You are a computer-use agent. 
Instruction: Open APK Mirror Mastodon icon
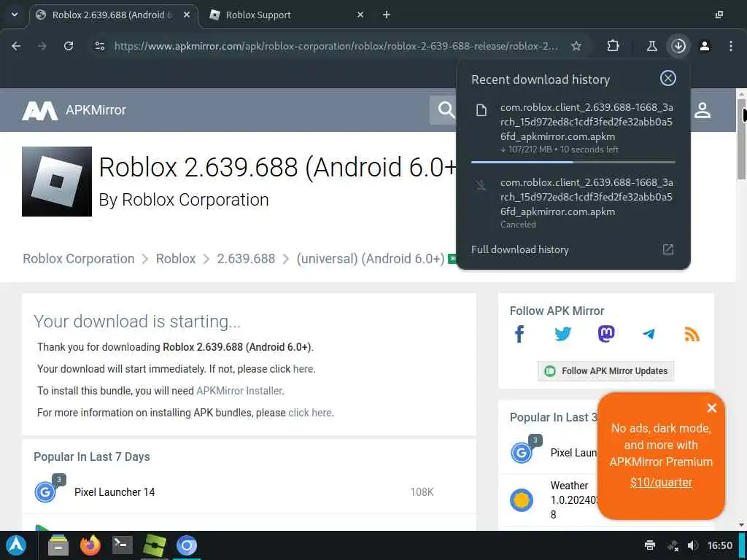[606, 334]
